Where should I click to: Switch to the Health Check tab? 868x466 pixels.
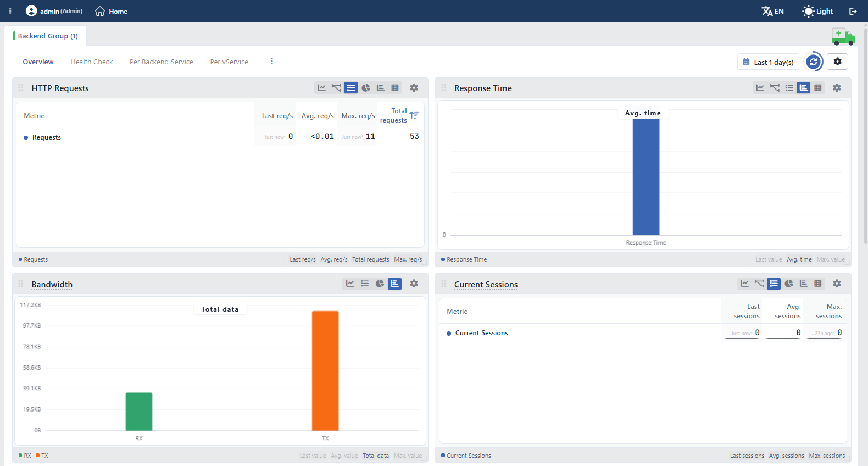[92, 62]
